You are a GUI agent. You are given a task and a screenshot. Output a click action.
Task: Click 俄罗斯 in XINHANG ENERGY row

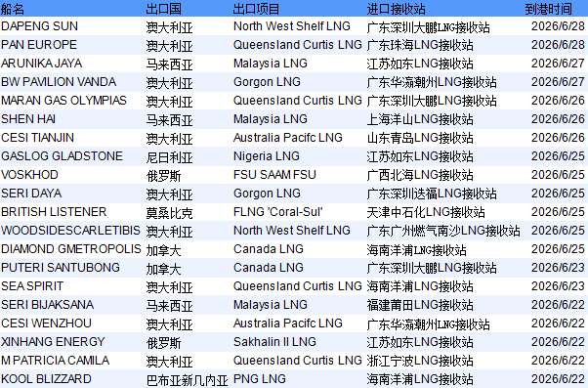coord(163,343)
